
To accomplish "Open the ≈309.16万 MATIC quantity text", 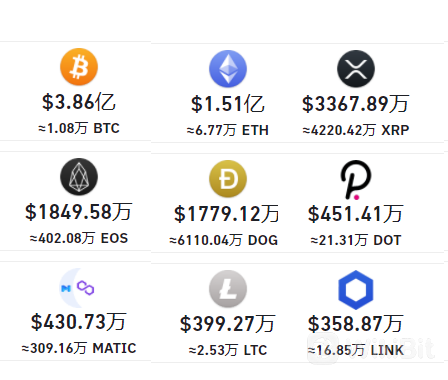I will [79, 348].
